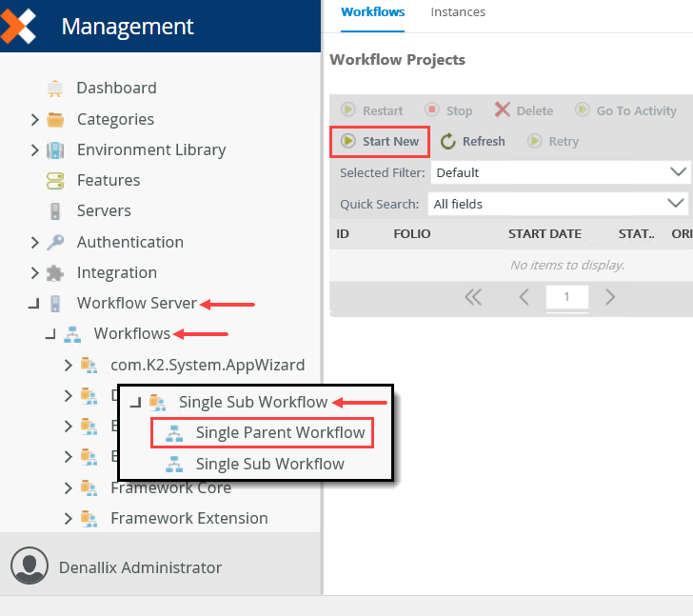The image size is (693, 616).
Task: Switch to the Instances tab
Action: pyautogui.click(x=458, y=12)
